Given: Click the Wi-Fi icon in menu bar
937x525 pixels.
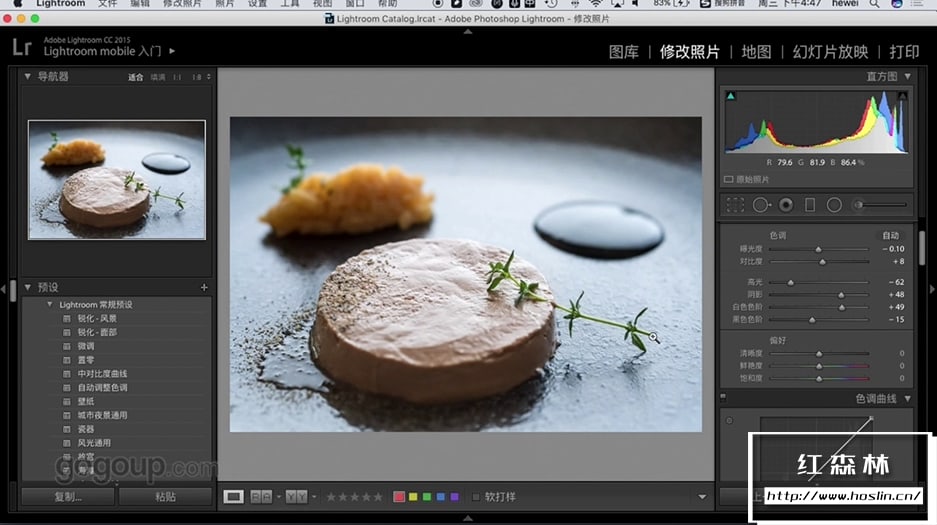Looking at the screenshot, I should (595, 4).
